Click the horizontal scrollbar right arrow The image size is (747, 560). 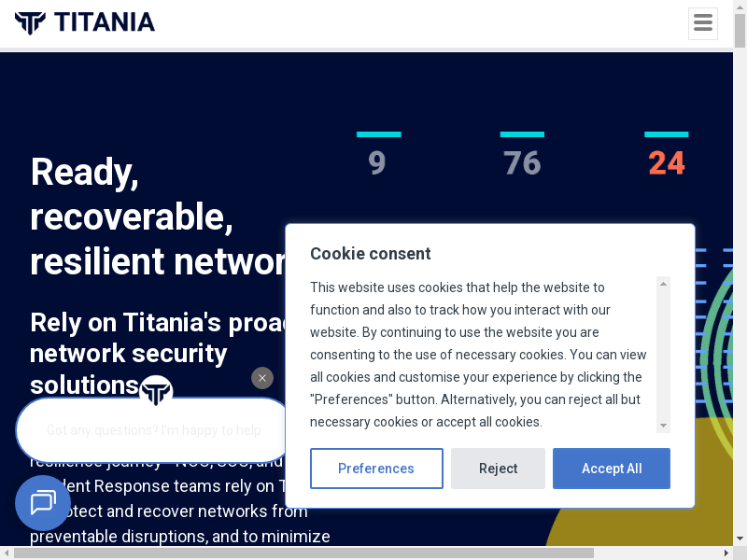[x=726, y=553]
